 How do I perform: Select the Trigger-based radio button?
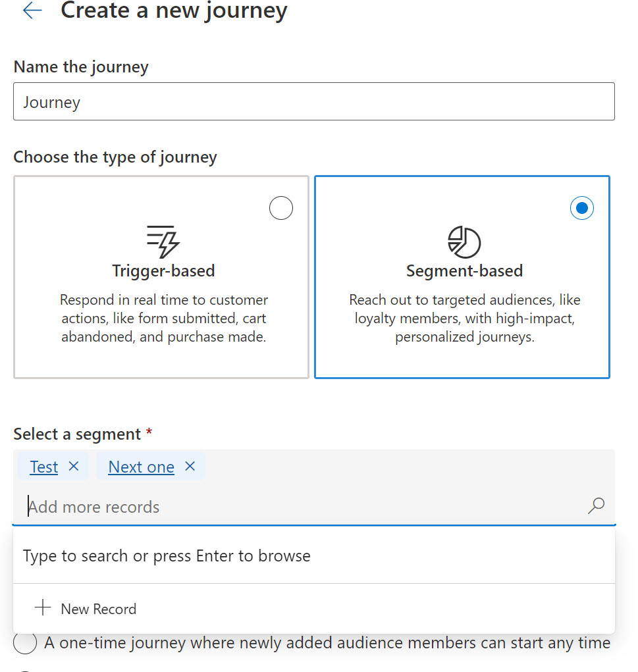click(x=281, y=208)
